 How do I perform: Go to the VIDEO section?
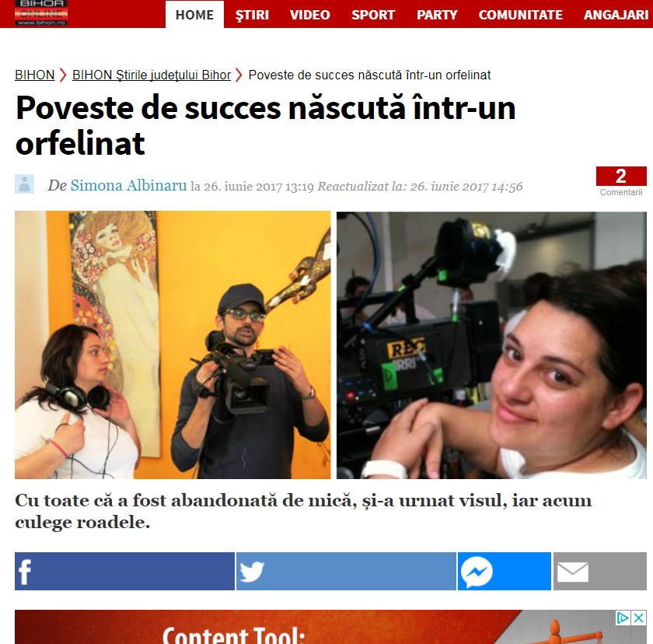click(310, 15)
